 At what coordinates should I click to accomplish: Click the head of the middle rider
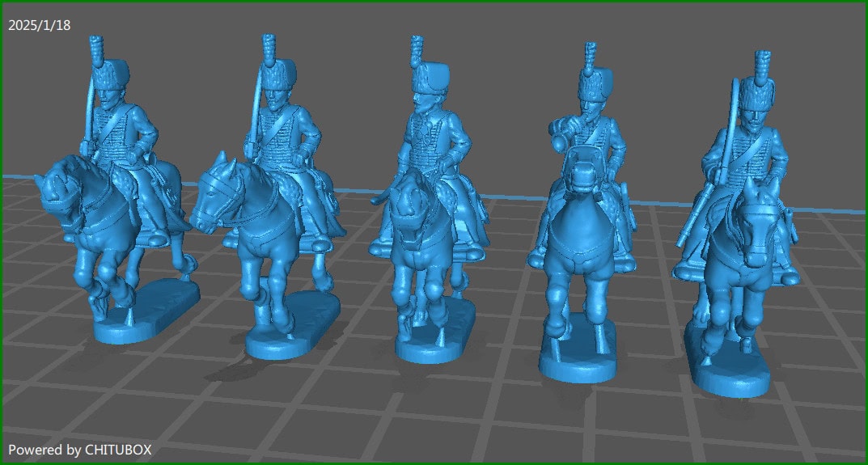[x=426, y=101]
